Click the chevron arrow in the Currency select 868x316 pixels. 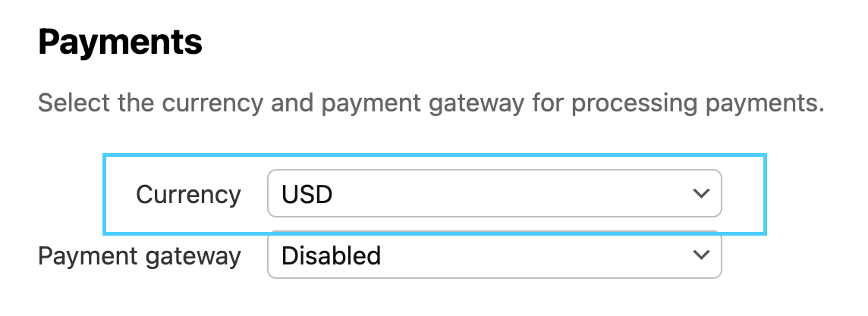tap(700, 194)
